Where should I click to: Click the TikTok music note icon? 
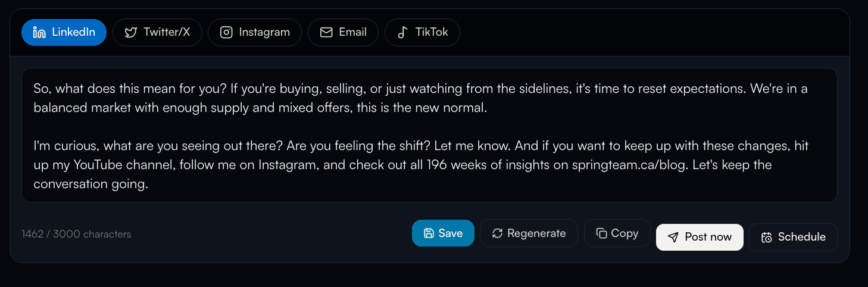pyautogui.click(x=403, y=32)
